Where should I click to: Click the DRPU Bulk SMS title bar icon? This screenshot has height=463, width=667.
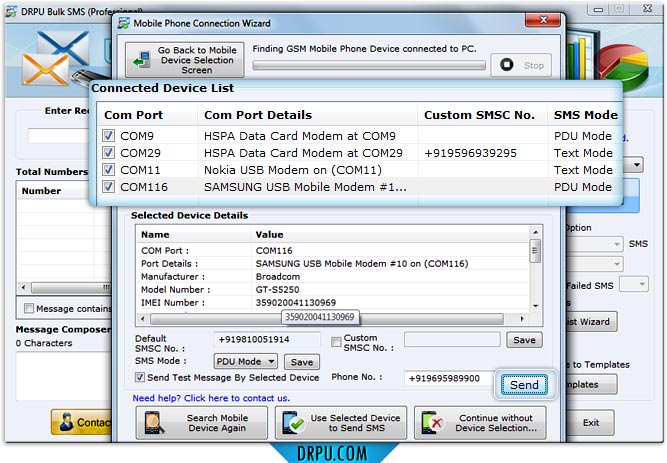pyautogui.click(x=11, y=11)
